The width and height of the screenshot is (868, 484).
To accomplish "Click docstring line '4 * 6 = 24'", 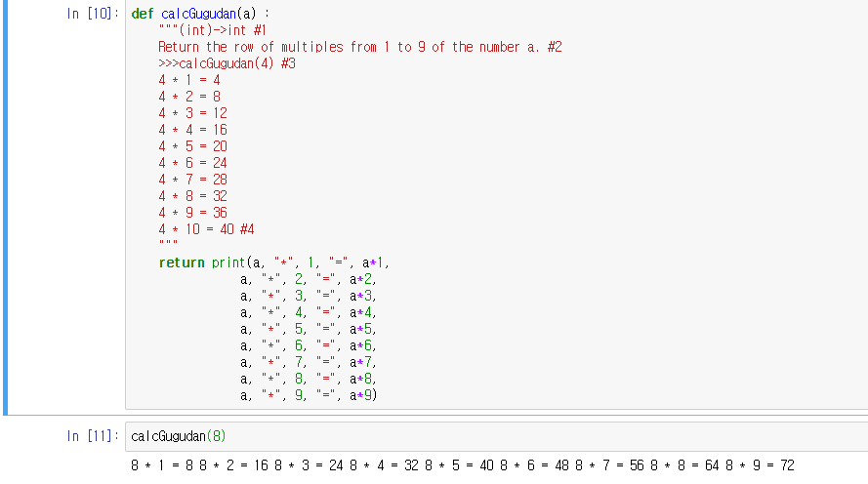I will (x=192, y=163).
